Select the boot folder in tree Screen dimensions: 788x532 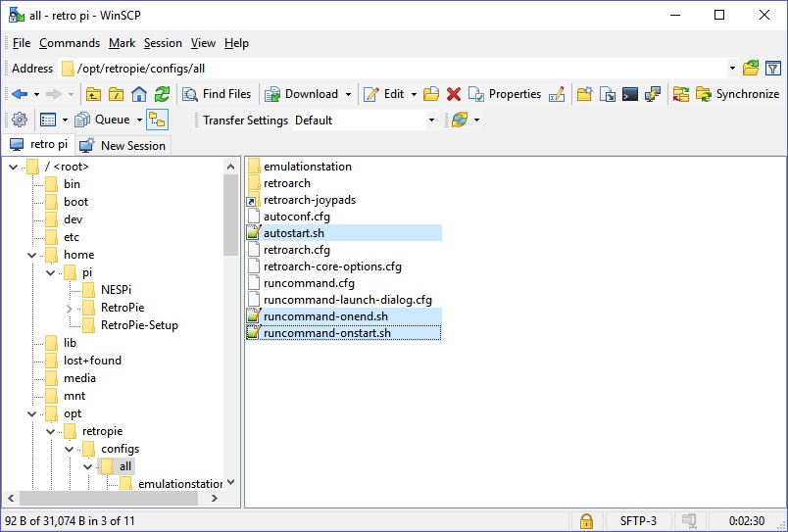[x=75, y=202]
